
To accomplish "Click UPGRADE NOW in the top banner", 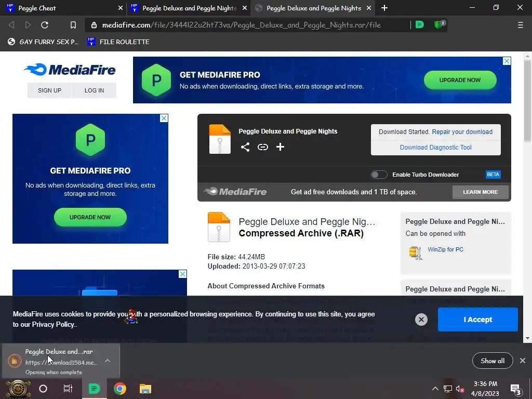I will pos(460,80).
